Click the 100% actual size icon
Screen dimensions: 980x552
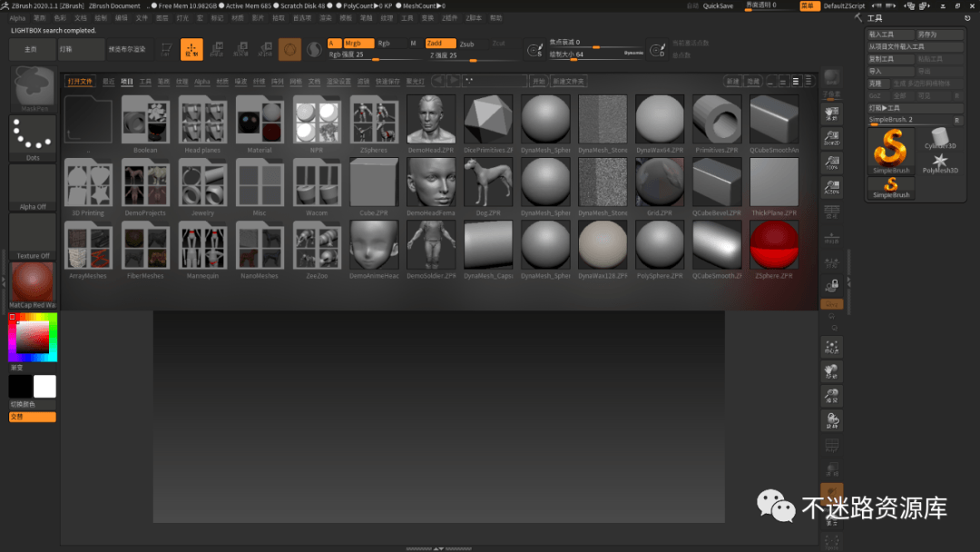(831, 162)
